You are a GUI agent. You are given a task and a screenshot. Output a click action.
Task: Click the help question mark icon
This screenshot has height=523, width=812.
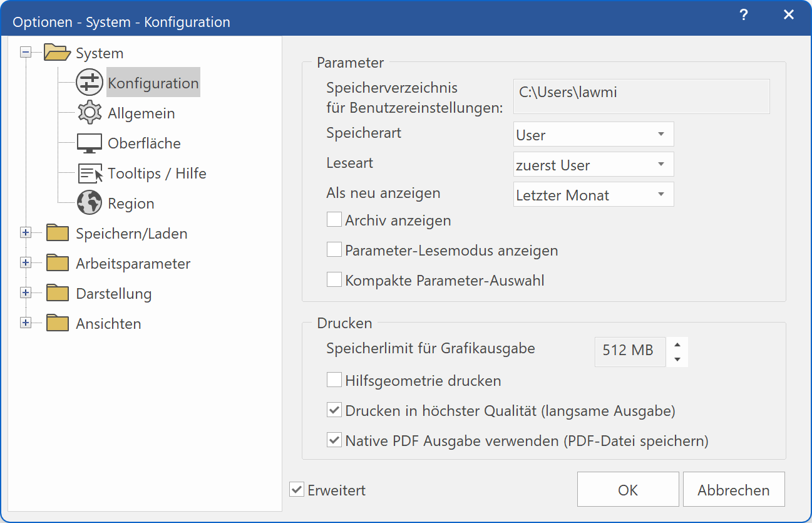[743, 14]
